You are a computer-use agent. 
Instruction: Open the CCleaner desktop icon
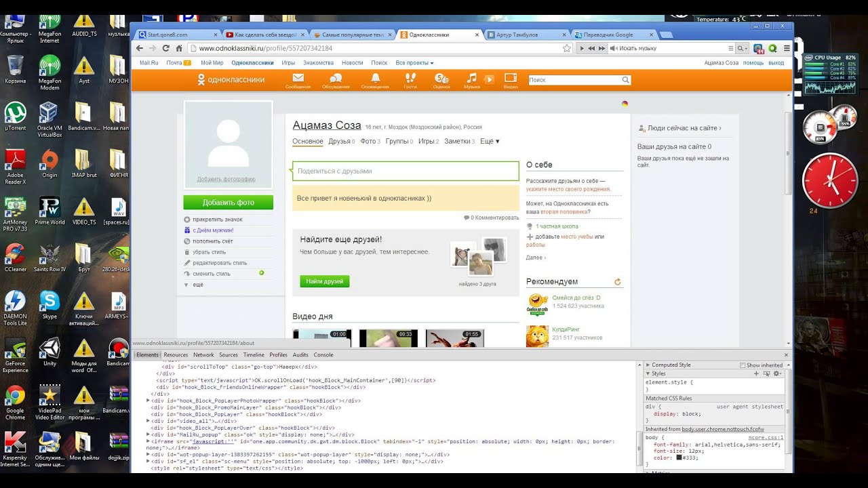(x=15, y=258)
